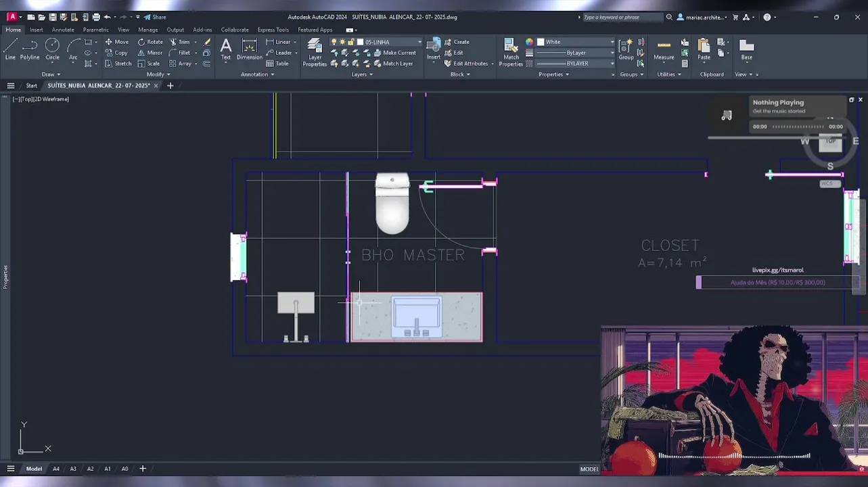Toggle layer freeze sun icon
868x487 pixels.
tap(342, 42)
